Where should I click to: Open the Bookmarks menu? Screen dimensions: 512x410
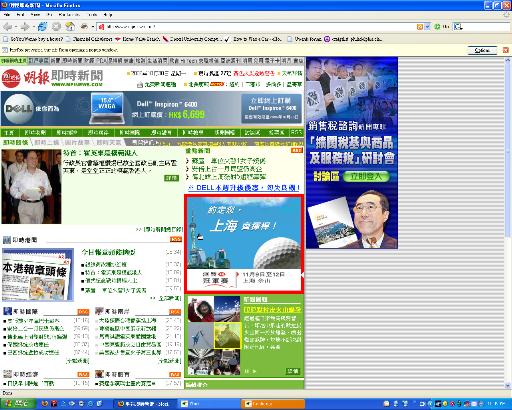pos(69,15)
